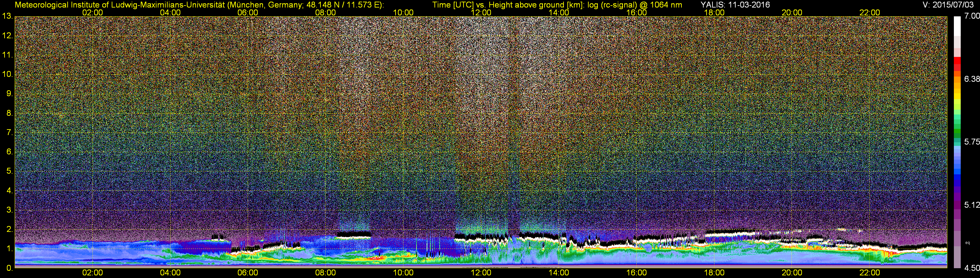Click the small 'eq' marker near the color bar

pos(968,243)
